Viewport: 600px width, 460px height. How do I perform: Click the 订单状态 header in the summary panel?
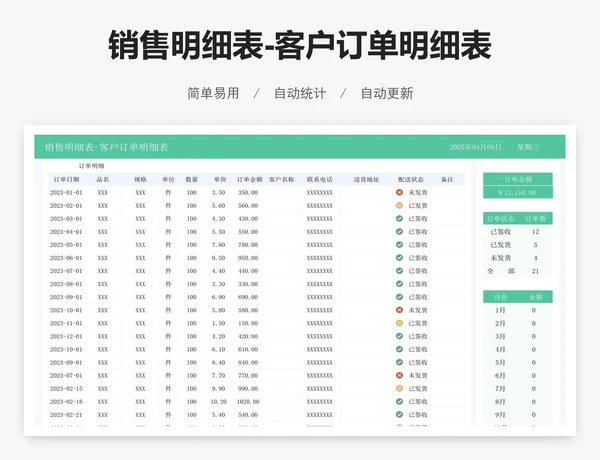coord(501,219)
